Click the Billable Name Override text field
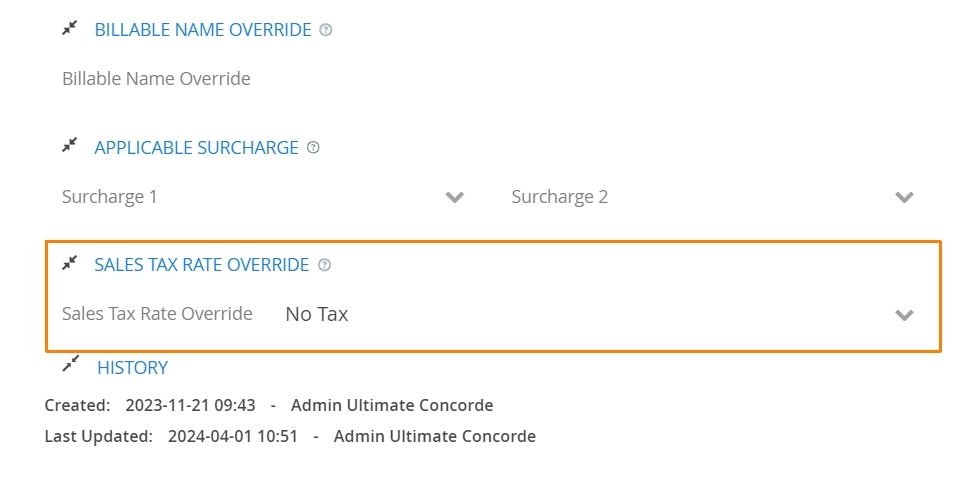Screen dimensions: 968x479 tap(488, 79)
